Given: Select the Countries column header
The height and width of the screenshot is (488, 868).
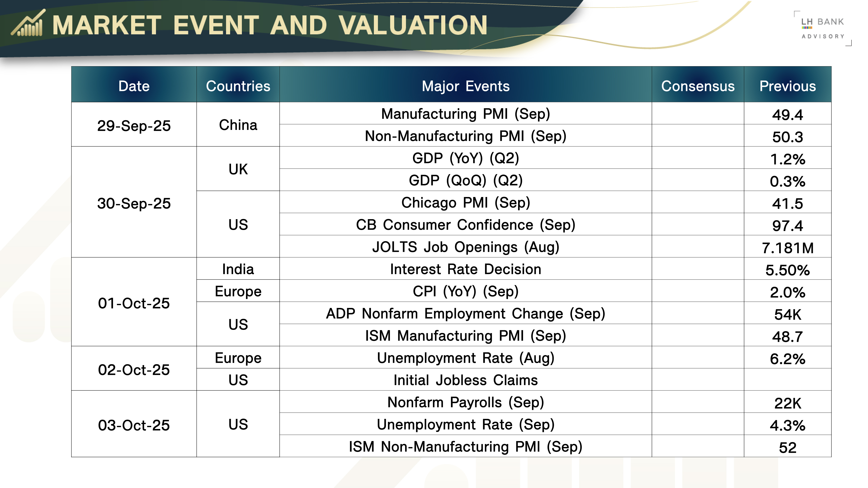Looking at the screenshot, I should click(238, 86).
